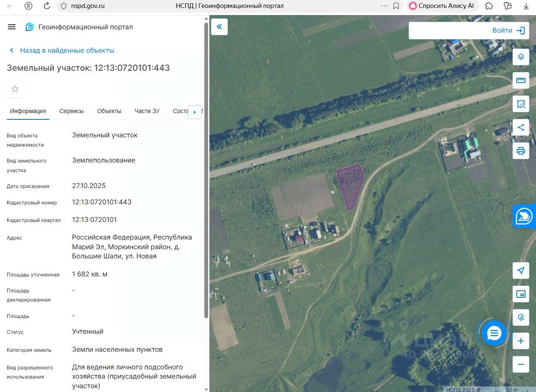This screenshot has height=392, width=536.
Task: Add the land plot to favorites with the star
Action: [15, 89]
